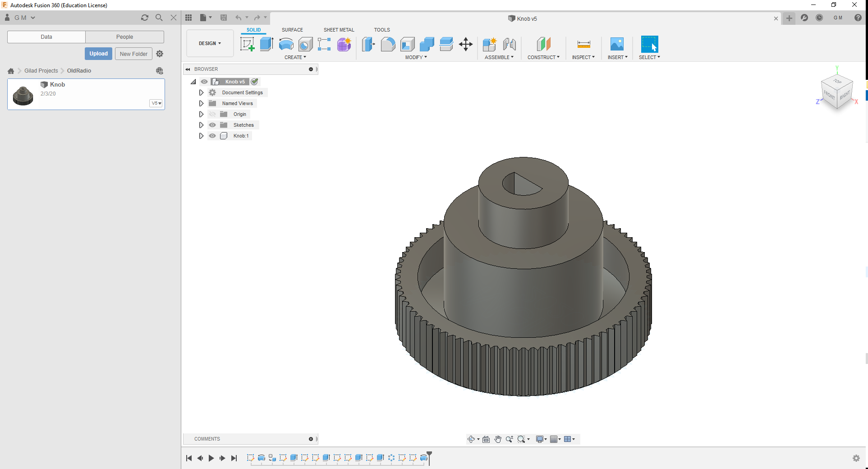Show the Origin folder

coord(212,114)
